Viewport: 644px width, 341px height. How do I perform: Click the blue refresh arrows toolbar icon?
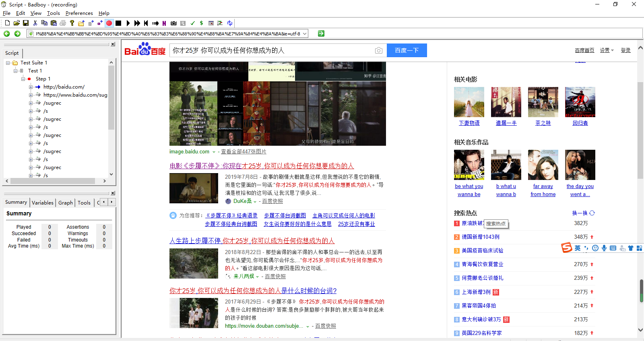[229, 23]
